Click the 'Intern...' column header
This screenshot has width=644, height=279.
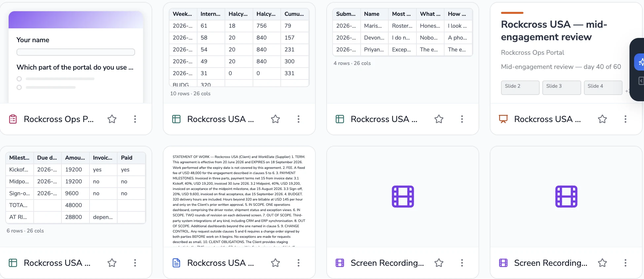tap(211, 14)
